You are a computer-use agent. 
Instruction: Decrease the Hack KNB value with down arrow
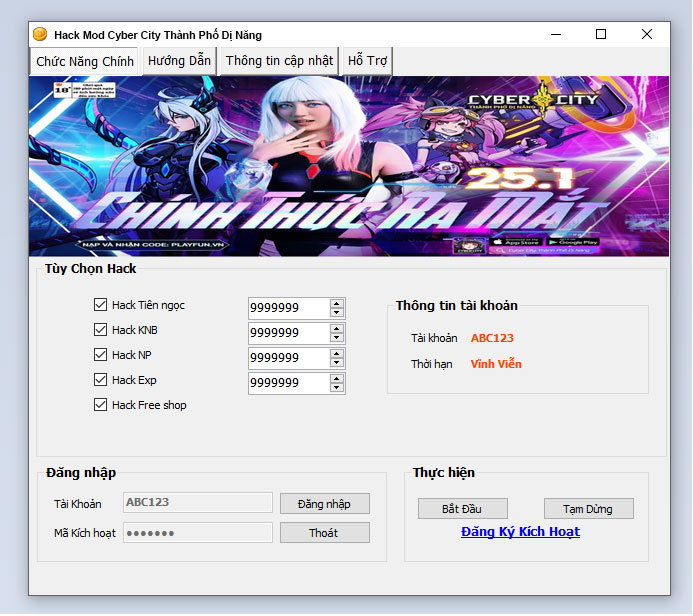tap(337, 338)
